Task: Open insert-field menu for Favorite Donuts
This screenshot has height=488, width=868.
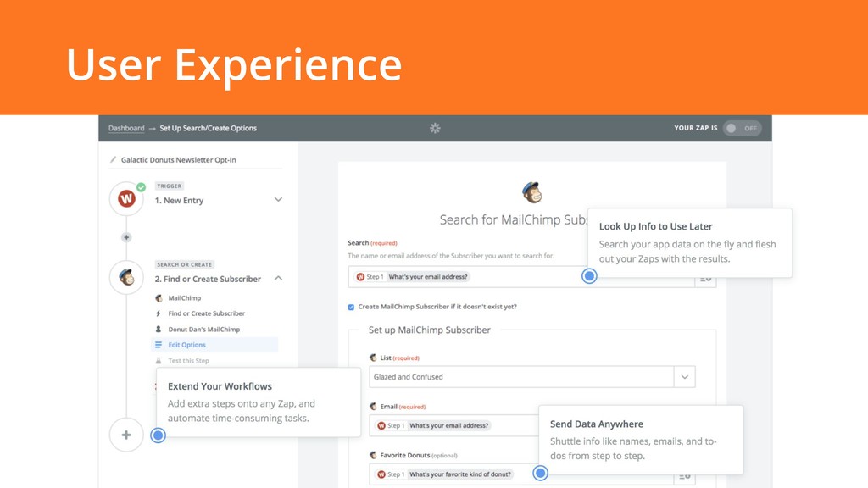Action: click(685, 476)
